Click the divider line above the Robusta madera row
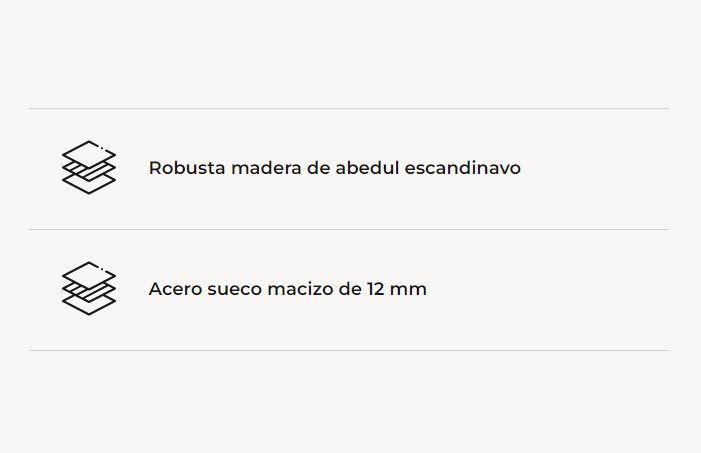 point(348,108)
